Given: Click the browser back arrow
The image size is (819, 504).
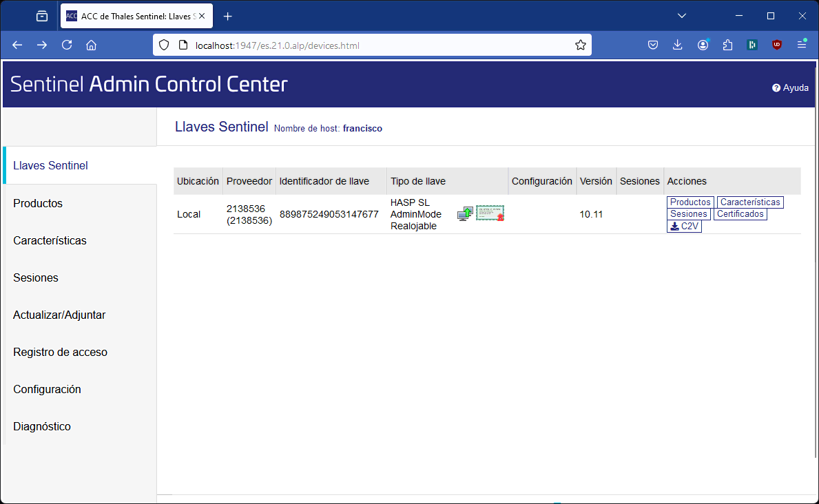Looking at the screenshot, I should tap(17, 45).
